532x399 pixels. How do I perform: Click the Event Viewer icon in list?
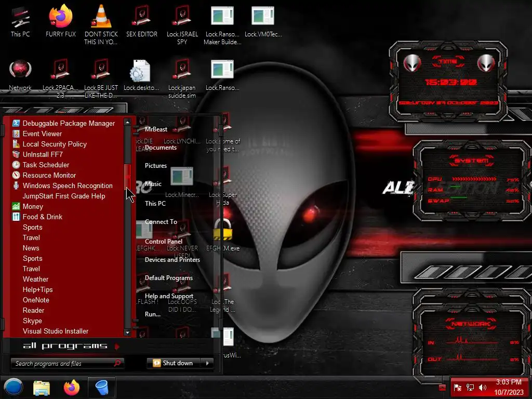pyautogui.click(x=16, y=134)
